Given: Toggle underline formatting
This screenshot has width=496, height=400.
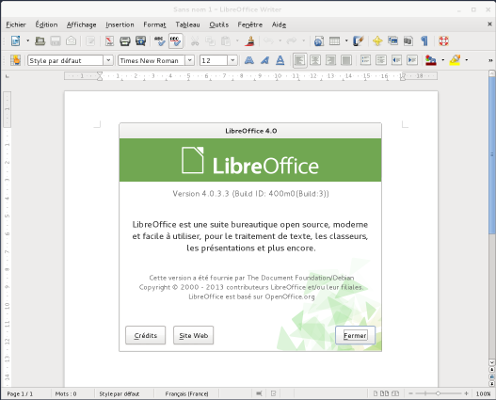Looking at the screenshot, I should click(x=280, y=60).
